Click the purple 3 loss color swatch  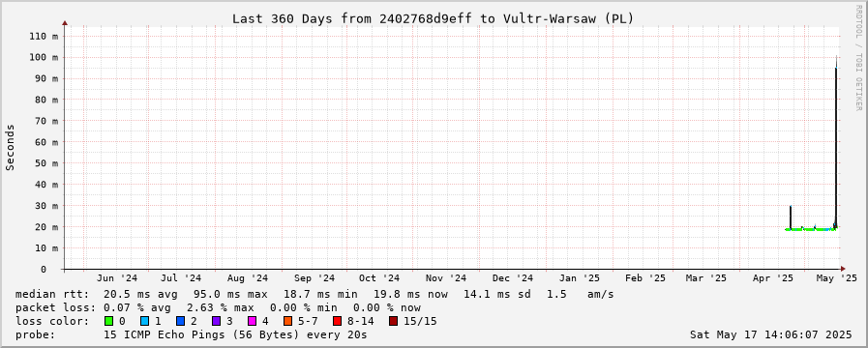(x=216, y=321)
